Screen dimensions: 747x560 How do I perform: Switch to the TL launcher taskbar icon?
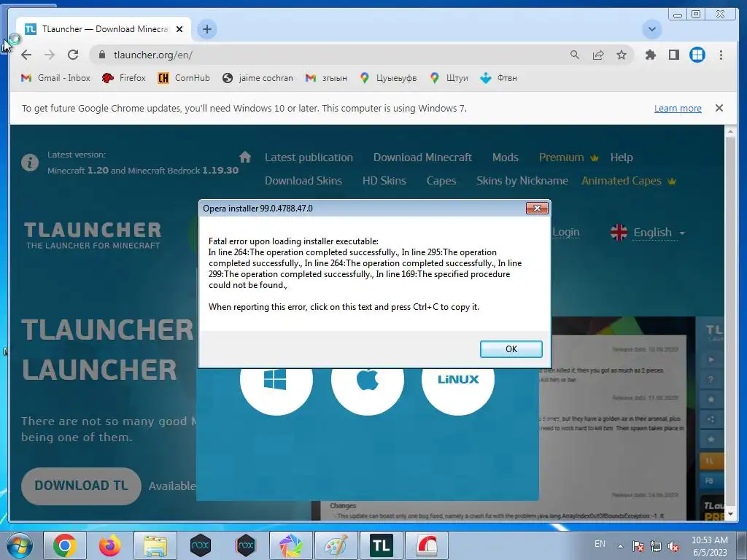tap(381, 545)
